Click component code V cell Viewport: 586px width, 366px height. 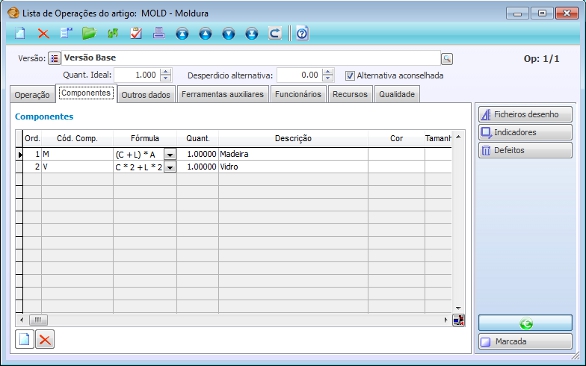[x=77, y=167]
